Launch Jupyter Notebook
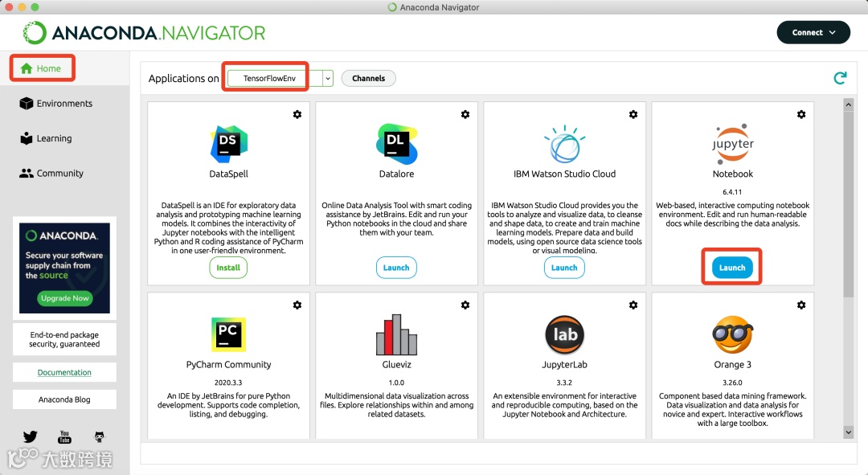 click(732, 268)
